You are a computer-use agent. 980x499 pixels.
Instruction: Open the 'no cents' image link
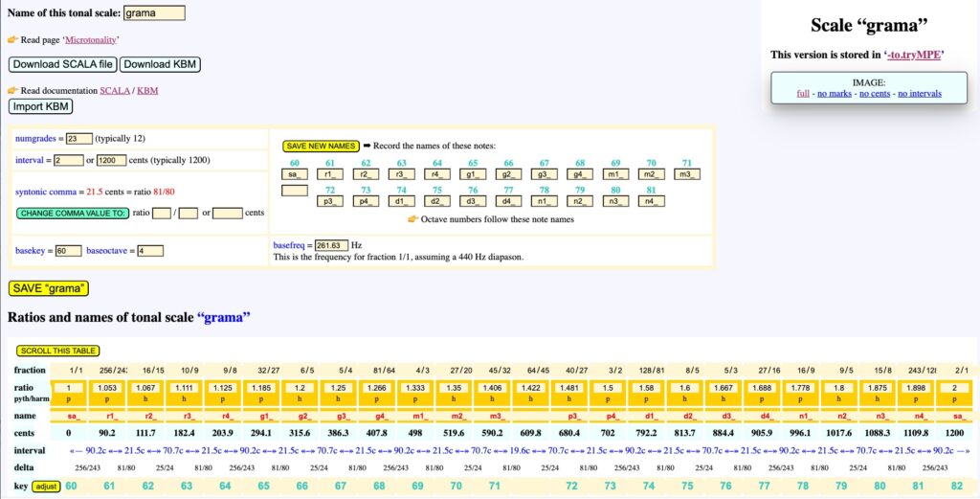876,93
